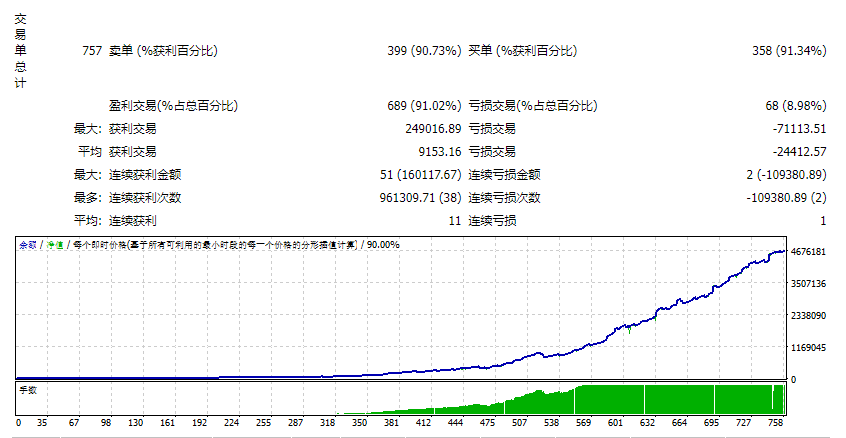Screen dimensions: 846x438
Task: Click the 1169045 label on the Y axis
Action: click(808, 348)
